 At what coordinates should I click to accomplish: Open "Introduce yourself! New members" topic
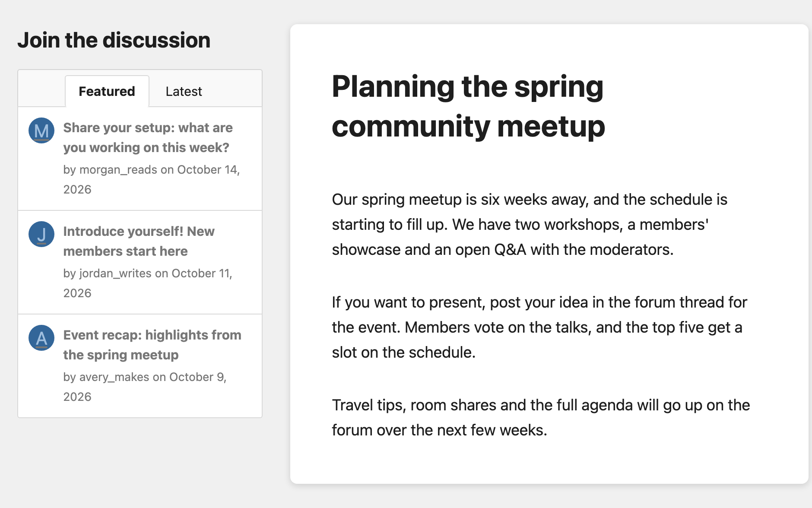139,241
